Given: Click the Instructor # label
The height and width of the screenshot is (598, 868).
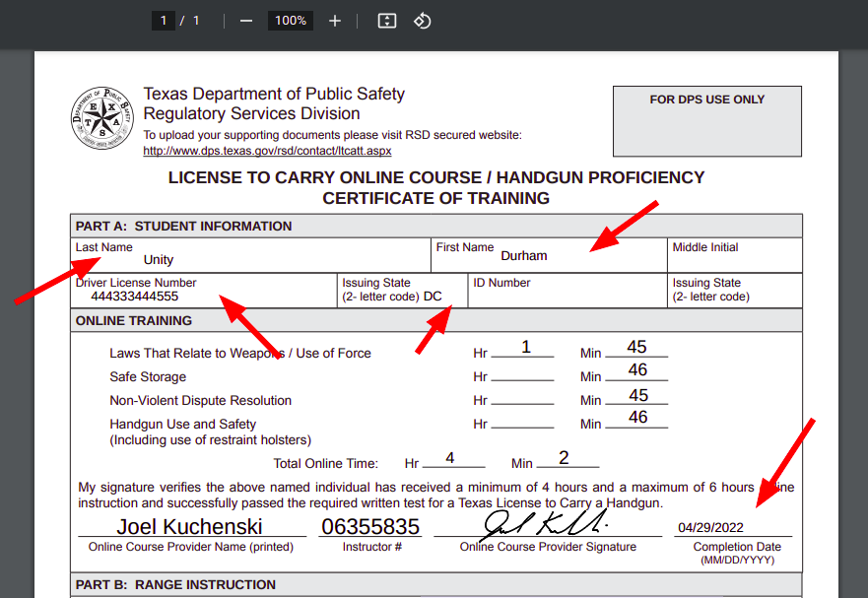Looking at the screenshot, I should tap(372, 547).
